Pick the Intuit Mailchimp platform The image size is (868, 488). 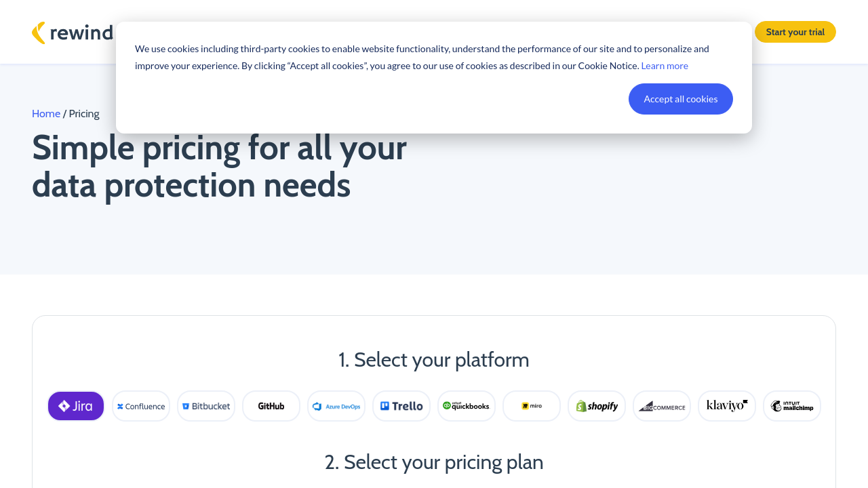tap(792, 406)
